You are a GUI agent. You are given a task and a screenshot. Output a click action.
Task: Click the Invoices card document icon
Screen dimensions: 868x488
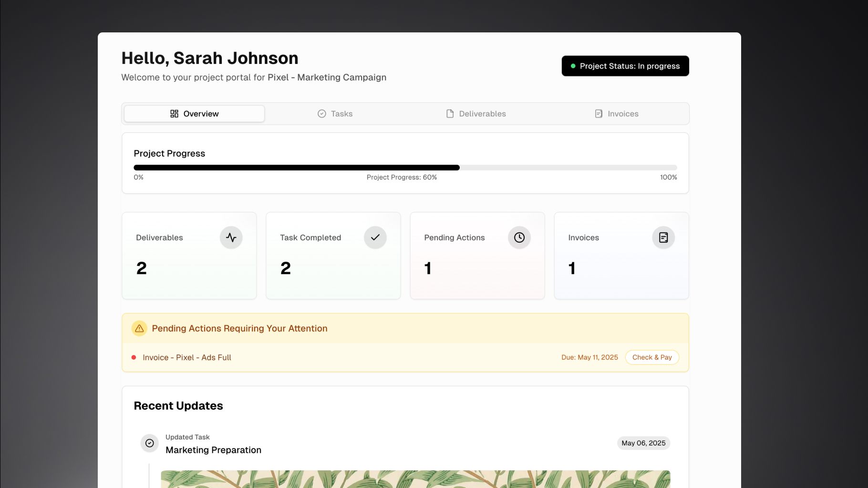pos(663,237)
